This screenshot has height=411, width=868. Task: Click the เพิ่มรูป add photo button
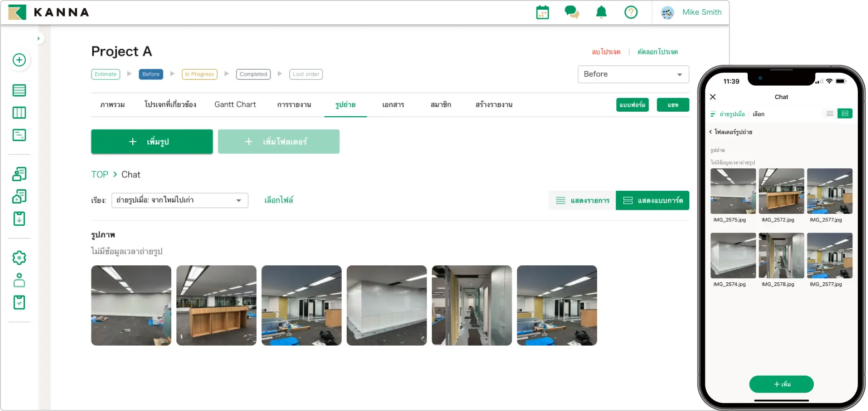point(152,142)
